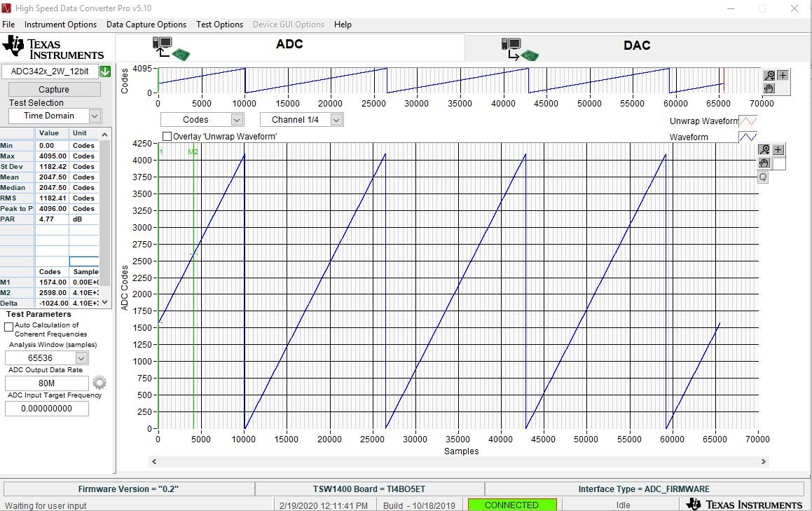Click the up arrow of the statistics table scrollbar
This screenshot has width=812, height=511.
104,134
